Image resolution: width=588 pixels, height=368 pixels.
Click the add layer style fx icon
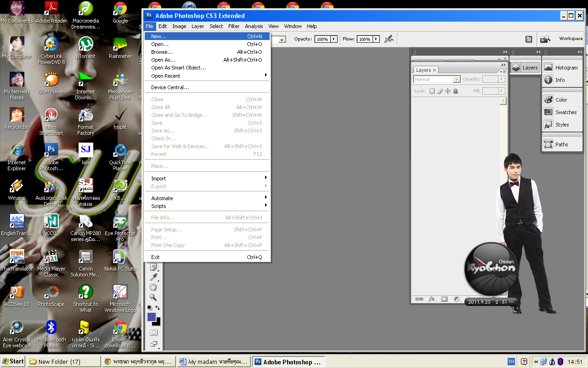click(x=432, y=299)
